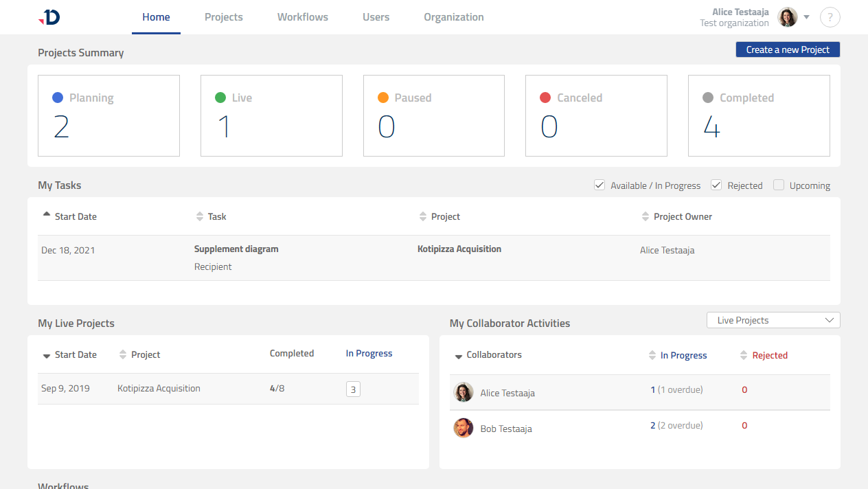Uncheck the Available / In Progress filter
The height and width of the screenshot is (489, 868).
(x=599, y=185)
